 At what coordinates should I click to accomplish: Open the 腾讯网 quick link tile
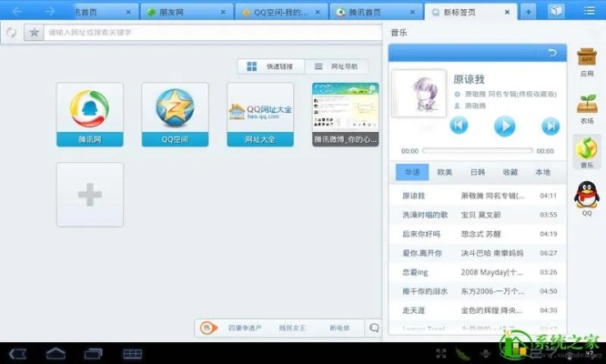click(90, 115)
